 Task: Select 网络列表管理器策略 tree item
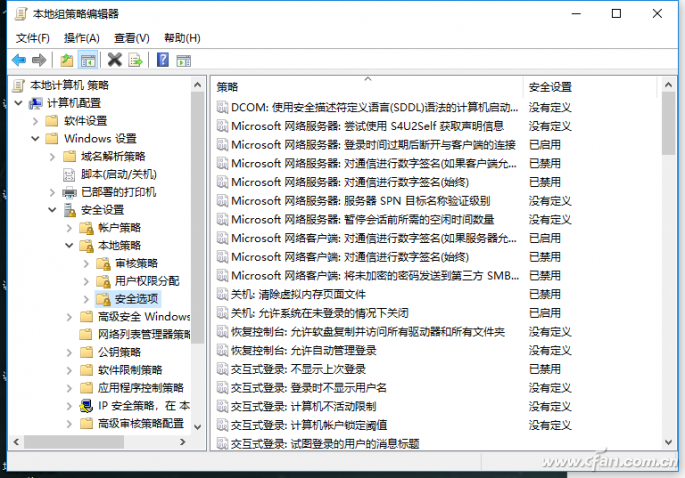[x=144, y=335]
